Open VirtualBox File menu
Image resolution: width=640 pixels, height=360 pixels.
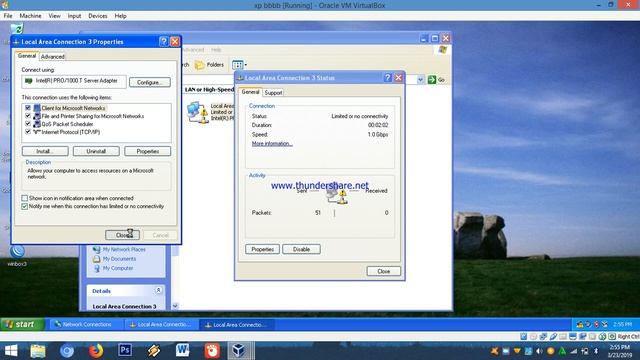click(8, 16)
